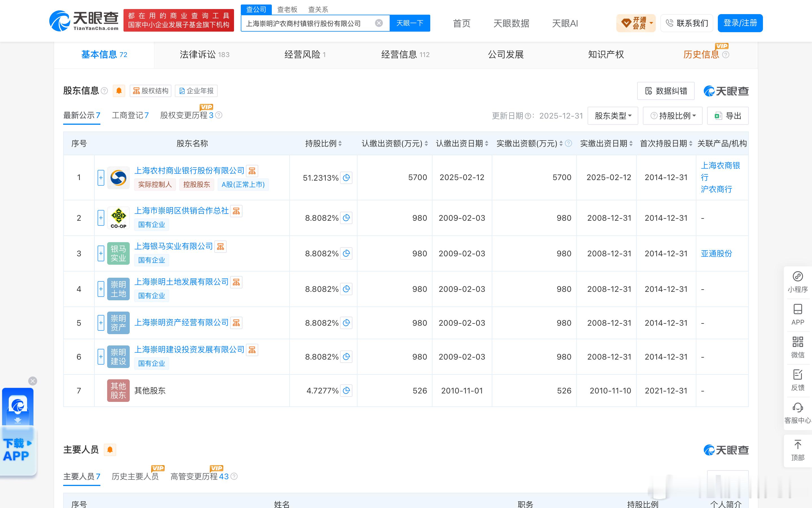This screenshot has height=508, width=812.
Task: Click the 导出 export button
Action: click(x=728, y=116)
